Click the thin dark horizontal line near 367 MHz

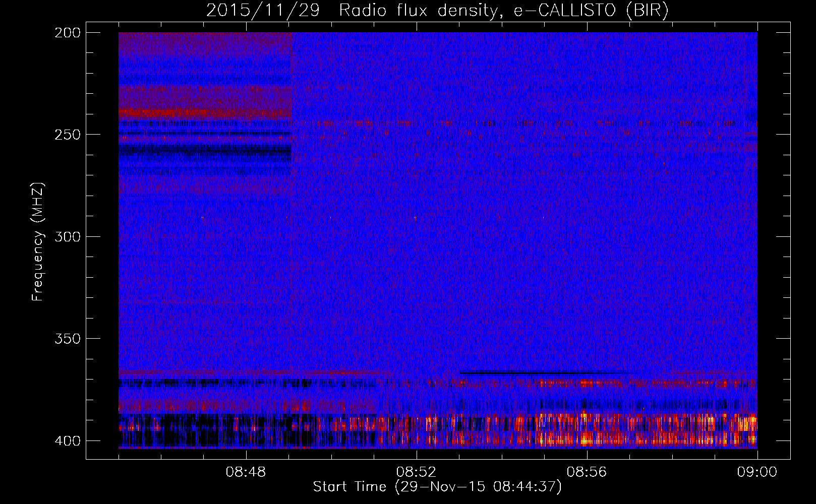click(x=545, y=373)
